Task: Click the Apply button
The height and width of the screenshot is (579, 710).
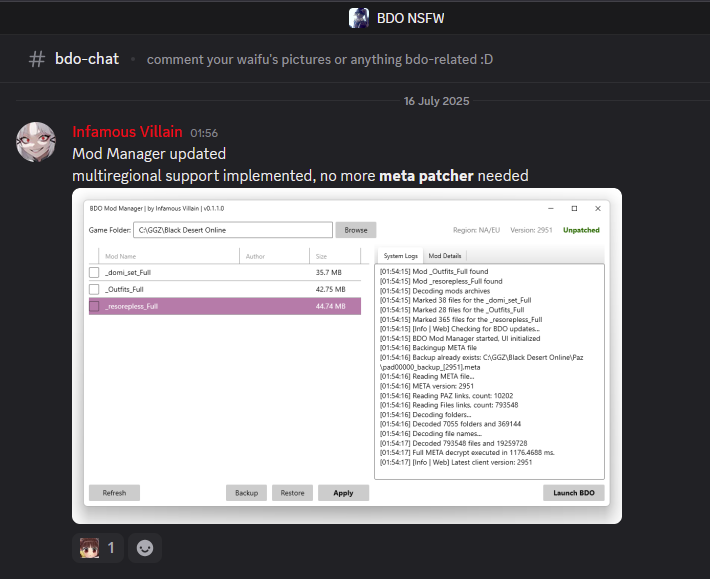Action: (x=343, y=493)
